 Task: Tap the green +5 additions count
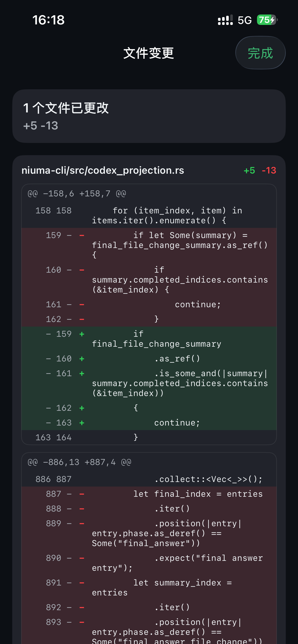pos(249,170)
